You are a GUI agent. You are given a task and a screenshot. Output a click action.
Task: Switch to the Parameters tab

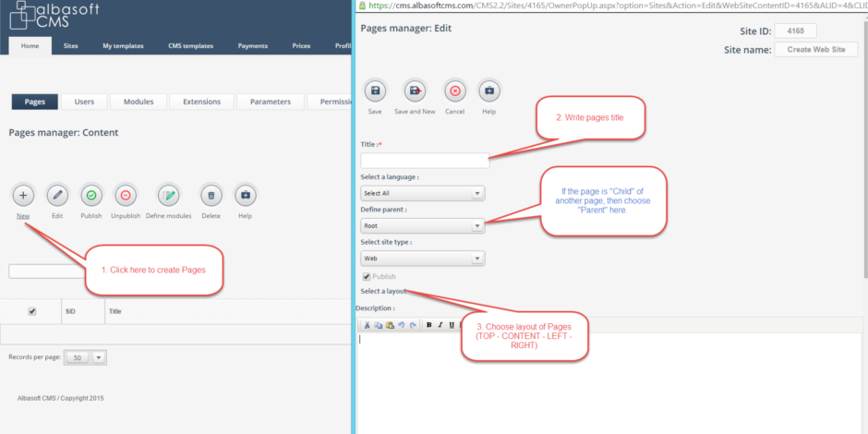[271, 102]
